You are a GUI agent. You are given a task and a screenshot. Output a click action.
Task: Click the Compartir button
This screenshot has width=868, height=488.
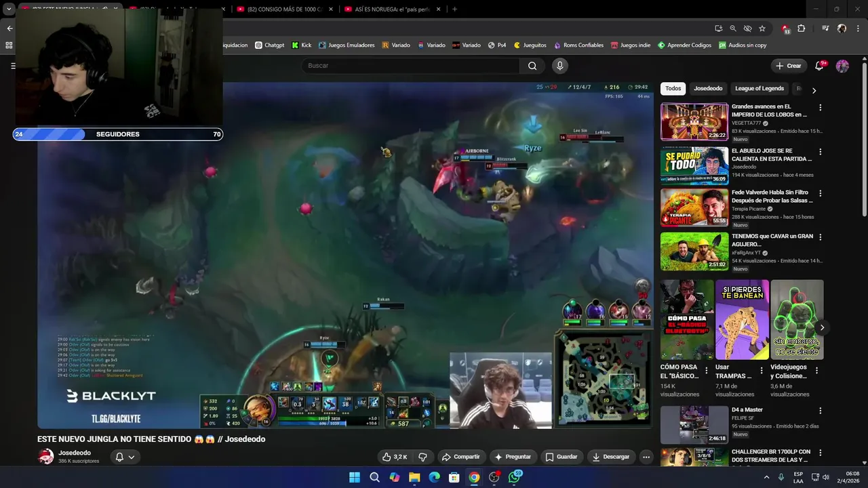(x=460, y=457)
